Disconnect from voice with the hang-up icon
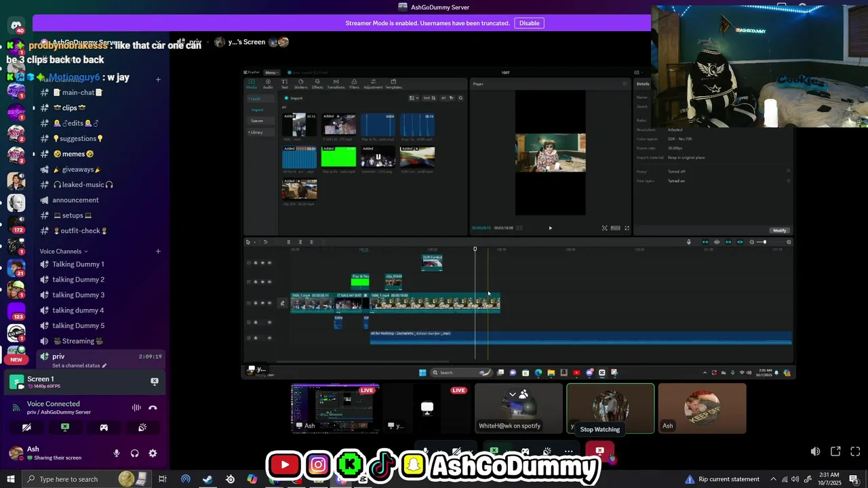The image size is (868, 488). click(153, 407)
